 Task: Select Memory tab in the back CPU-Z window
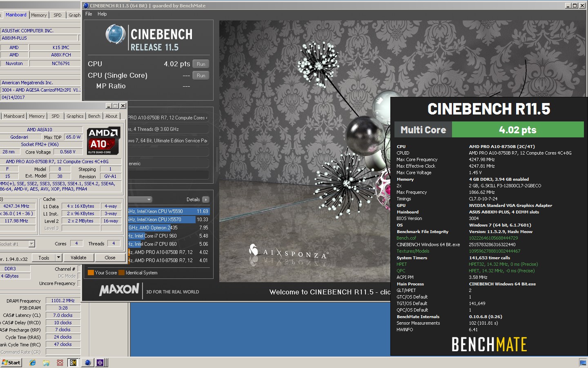pos(39,15)
